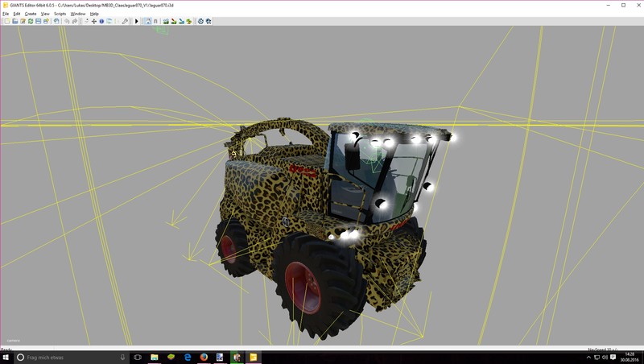Screen dimensions: 644x364
Task: Toggle the highlighted framed view toolbar button
Action: point(147,21)
